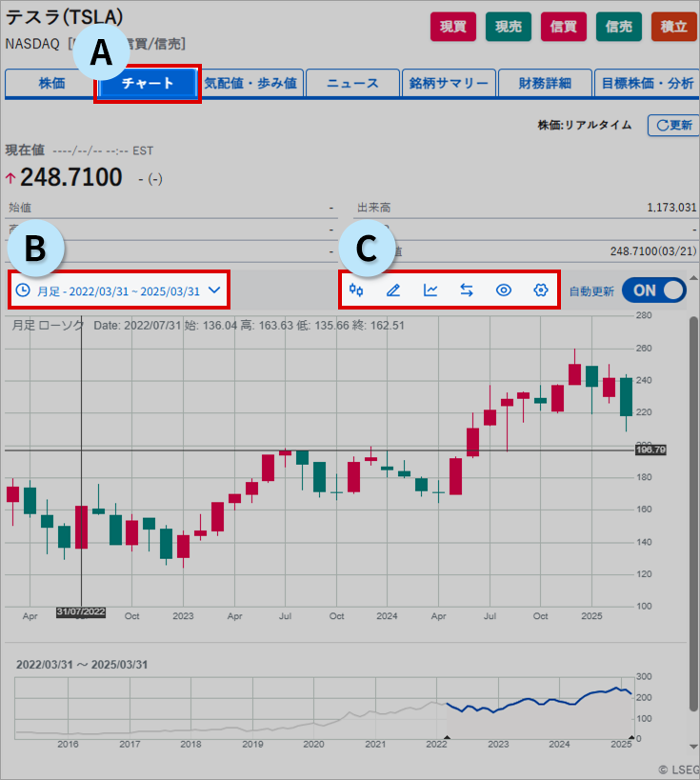
Task: Turn off the 自動更新 ON switch
Action: click(x=653, y=290)
